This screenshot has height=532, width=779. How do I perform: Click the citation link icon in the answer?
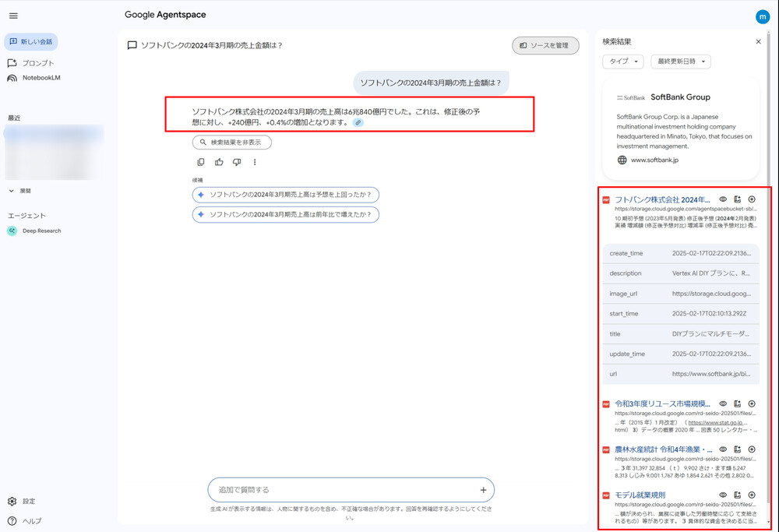click(358, 122)
